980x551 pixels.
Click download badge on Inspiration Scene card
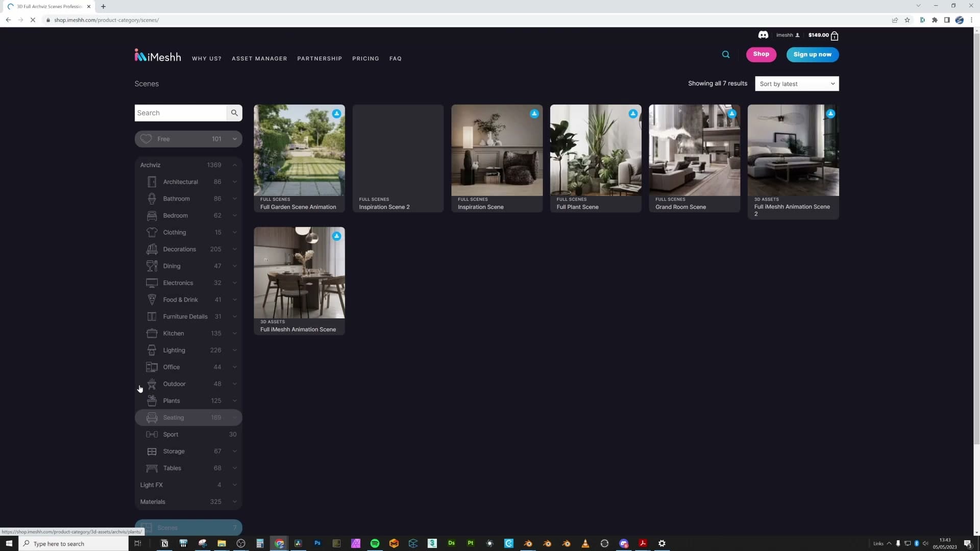tap(534, 114)
